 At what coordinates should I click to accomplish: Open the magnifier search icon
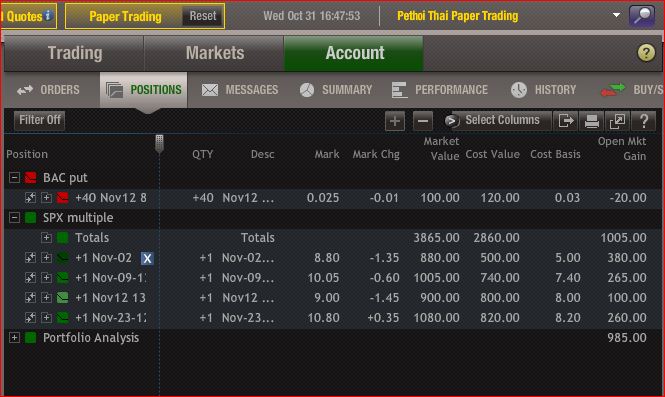[x=642, y=16]
